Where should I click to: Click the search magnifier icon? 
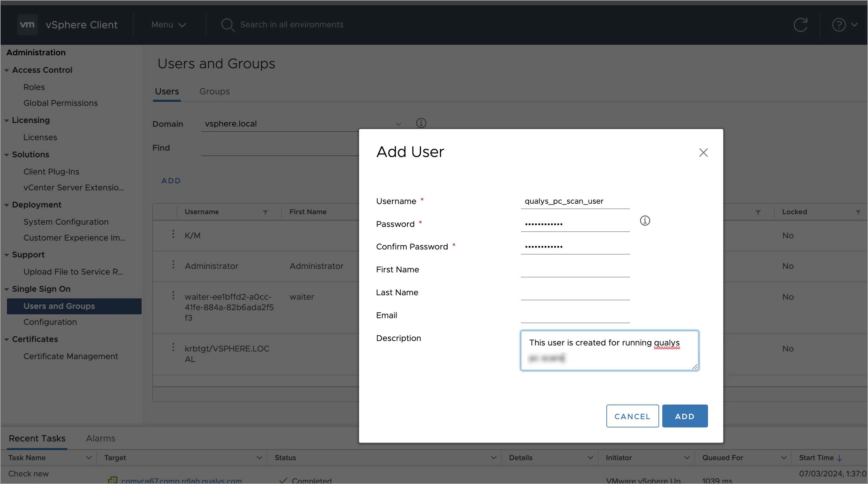coord(227,25)
